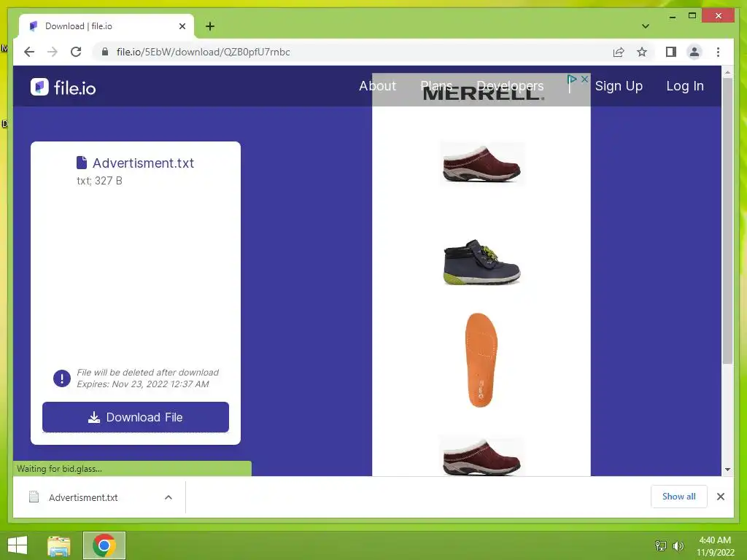Select the Download | file.io tab
Screen dimensions: 747x560
pos(107,26)
